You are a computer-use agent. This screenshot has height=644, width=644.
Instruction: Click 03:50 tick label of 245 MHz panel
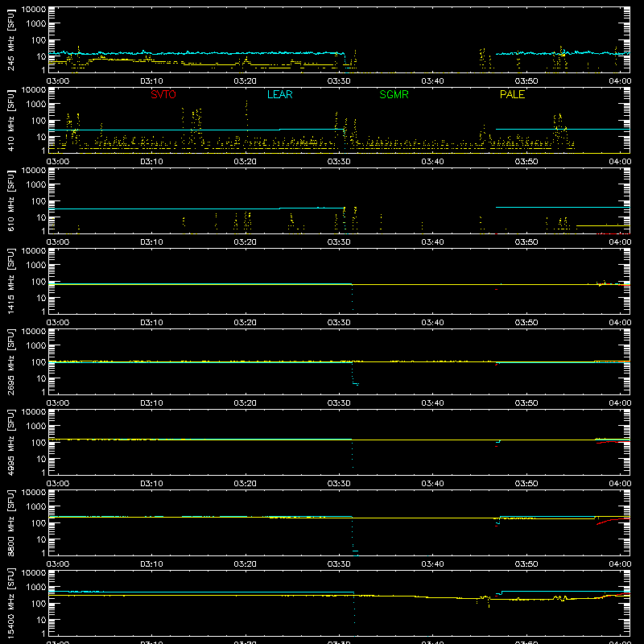point(526,81)
